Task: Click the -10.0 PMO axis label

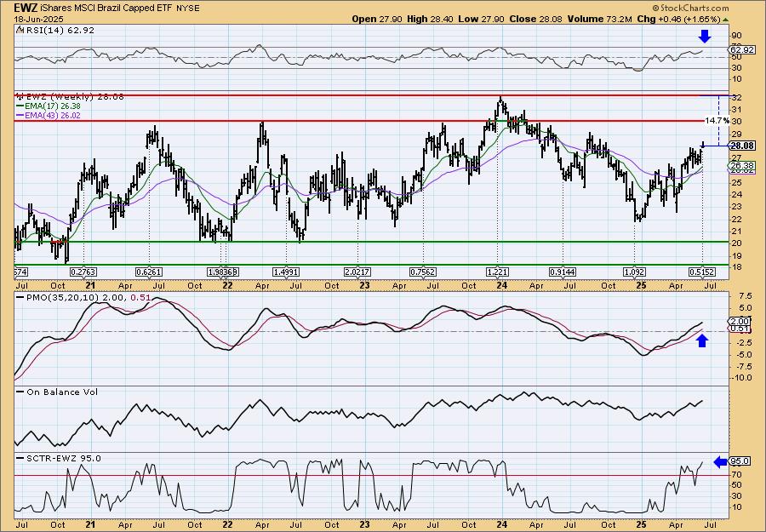Action: 740,378
